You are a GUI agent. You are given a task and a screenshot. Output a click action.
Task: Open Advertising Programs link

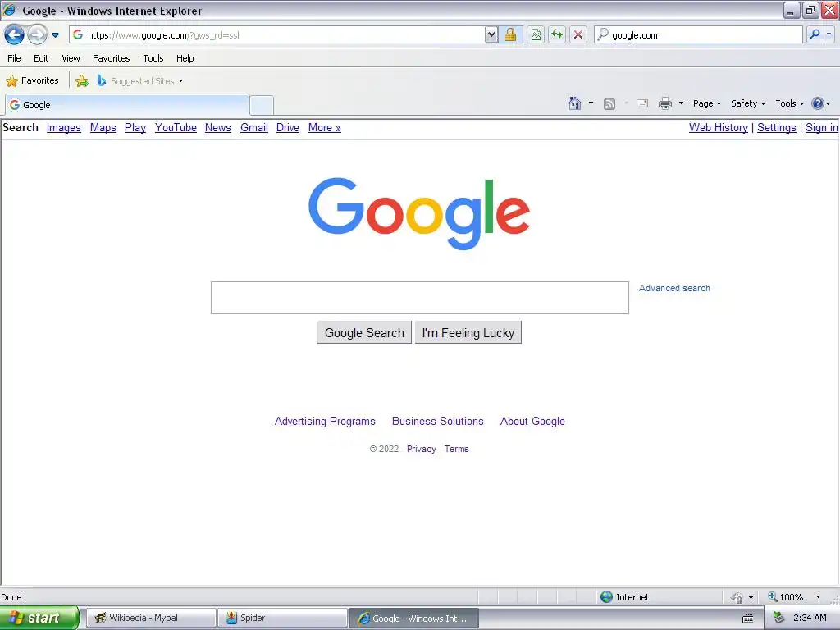tap(325, 421)
